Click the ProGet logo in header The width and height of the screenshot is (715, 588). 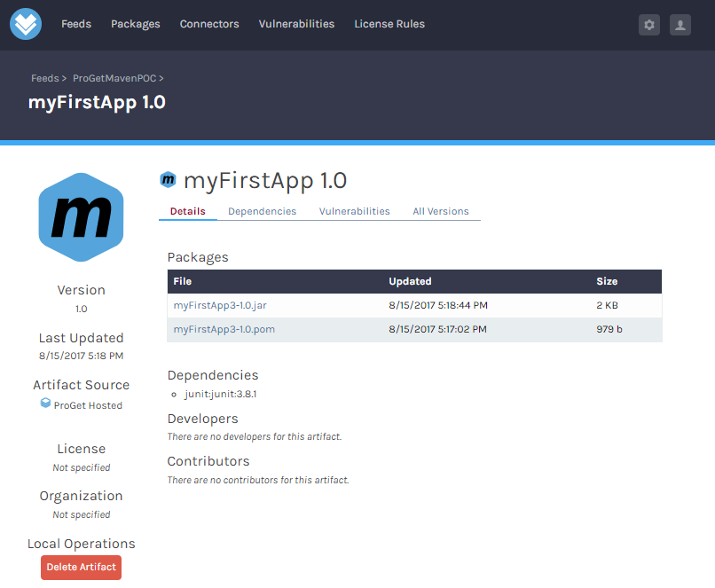(x=26, y=24)
